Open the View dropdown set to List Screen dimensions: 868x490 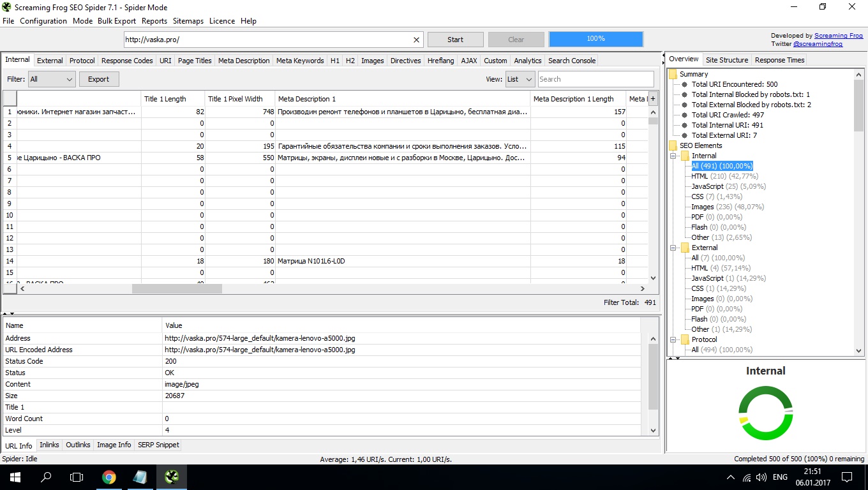coord(520,79)
